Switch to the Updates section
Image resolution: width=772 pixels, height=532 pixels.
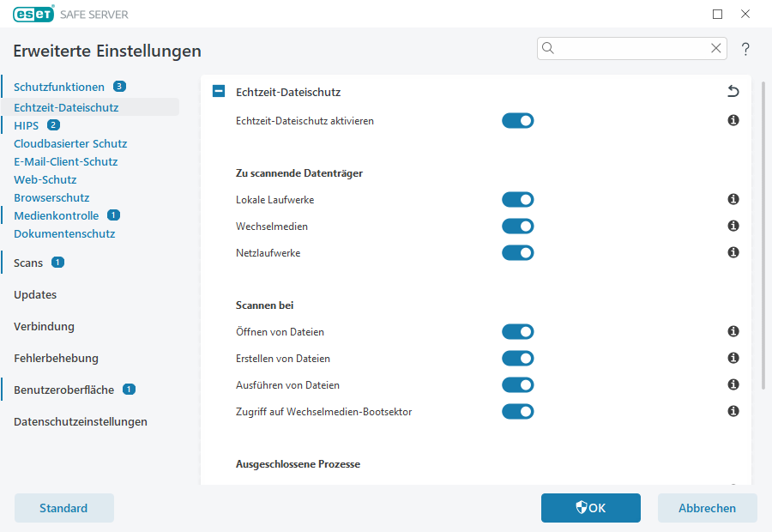coord(34,294)
